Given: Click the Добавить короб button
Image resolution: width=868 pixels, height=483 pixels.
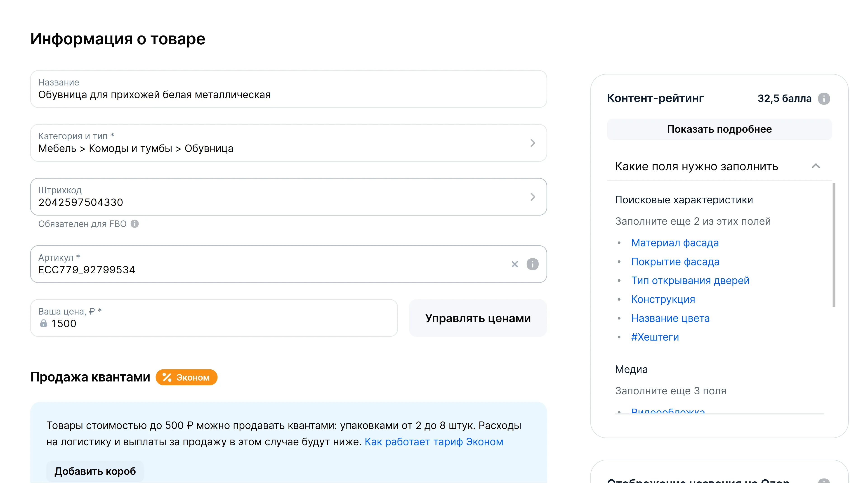Looking at the screenshot, I should click(95, 471).
